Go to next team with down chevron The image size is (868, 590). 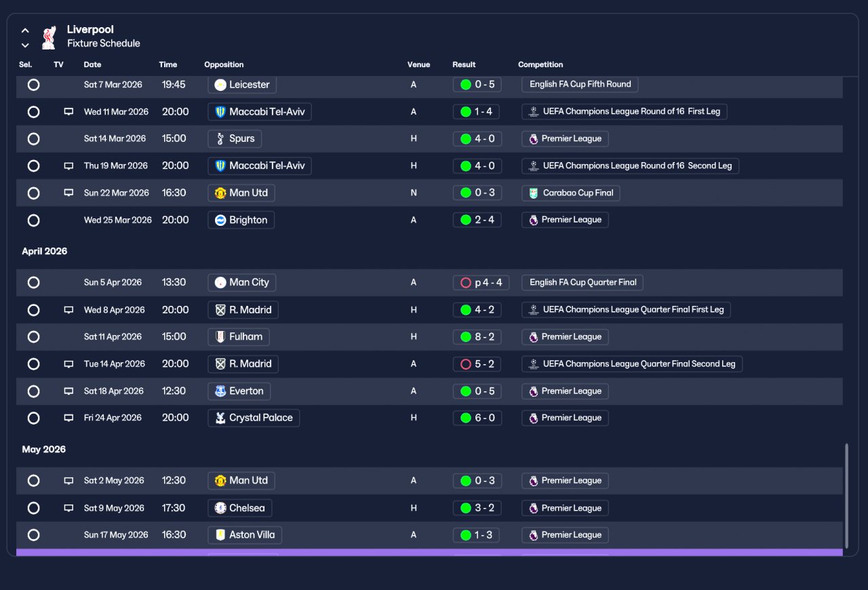25,45
